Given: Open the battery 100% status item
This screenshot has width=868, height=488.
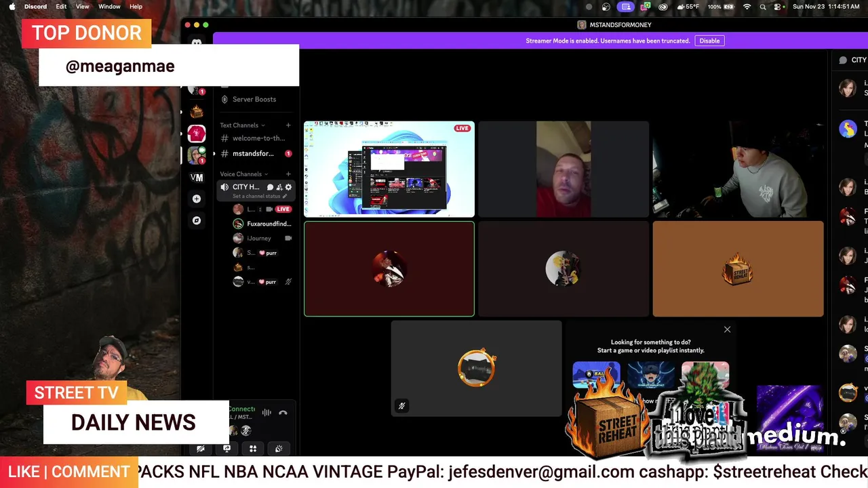Looking at the screenshot, I should (x=721, y=7).
